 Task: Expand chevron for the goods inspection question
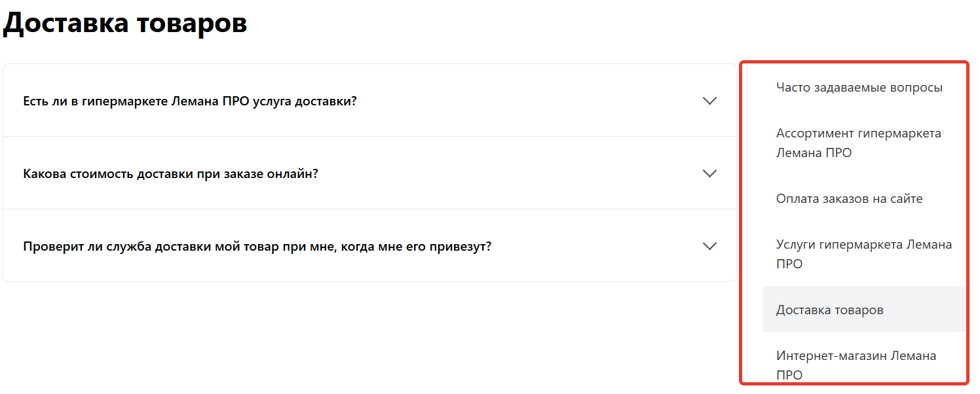tap(709, 246)
